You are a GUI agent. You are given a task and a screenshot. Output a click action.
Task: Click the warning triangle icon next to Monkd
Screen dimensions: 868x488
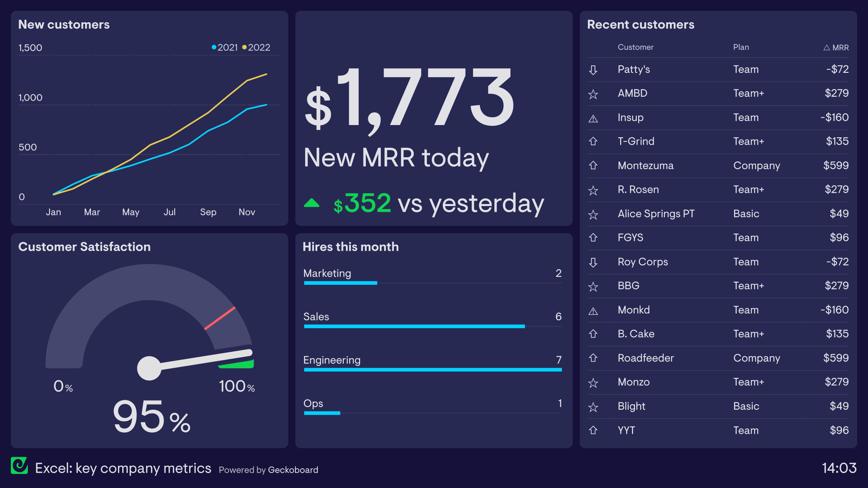tap(593, 311)
